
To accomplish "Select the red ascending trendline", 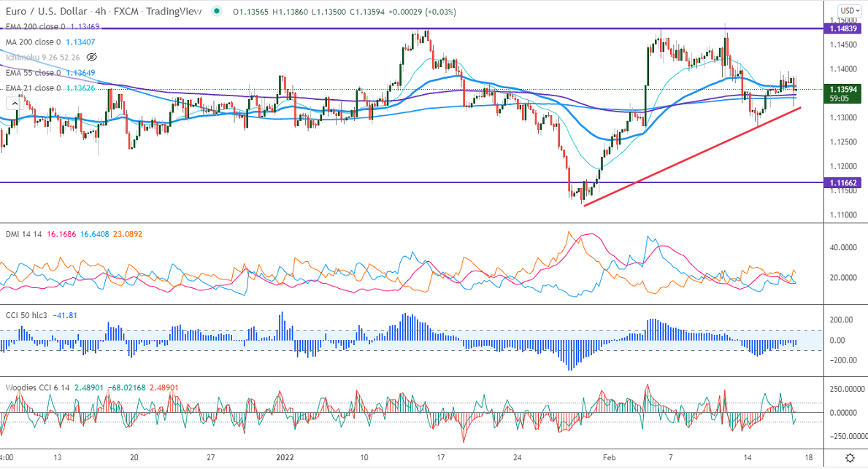I will pos(692,157).
